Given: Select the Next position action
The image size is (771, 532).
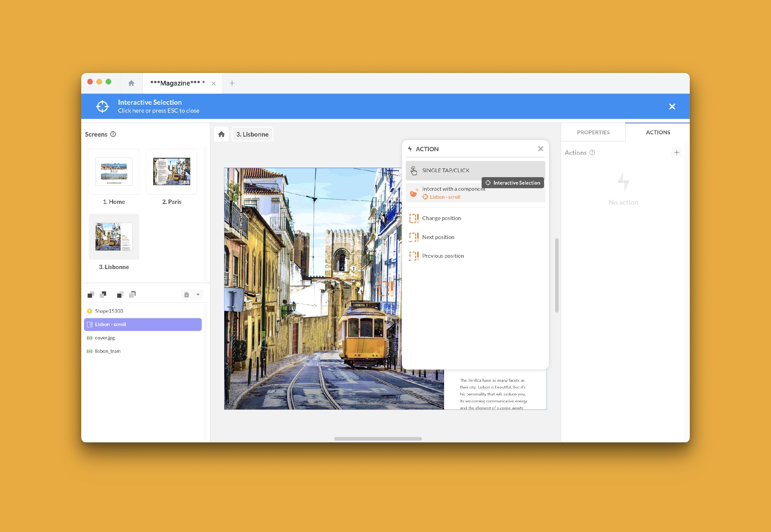Looking at the screenshot, I should point(438,237).
